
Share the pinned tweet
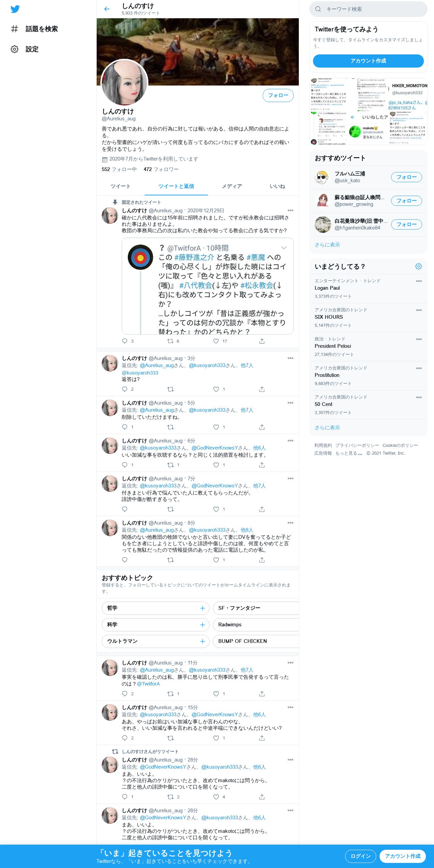262,341
